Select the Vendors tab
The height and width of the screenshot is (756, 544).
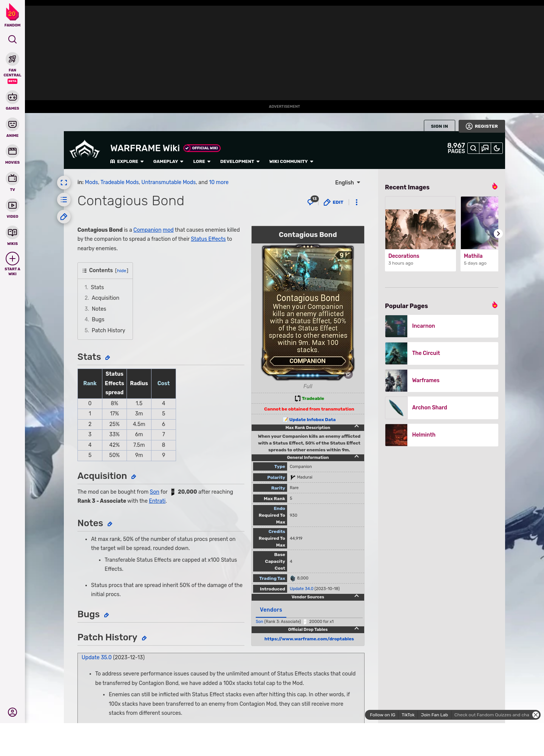coord(271,610)
